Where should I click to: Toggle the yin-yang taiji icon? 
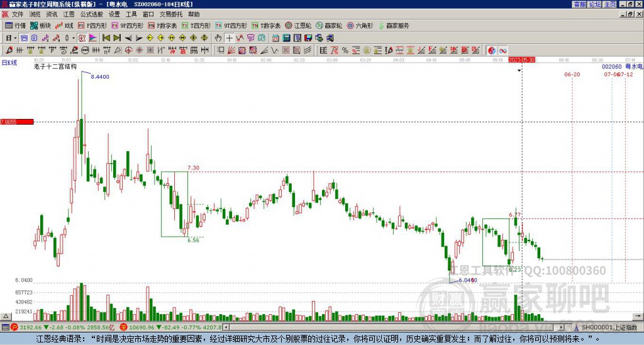(492, 50)
